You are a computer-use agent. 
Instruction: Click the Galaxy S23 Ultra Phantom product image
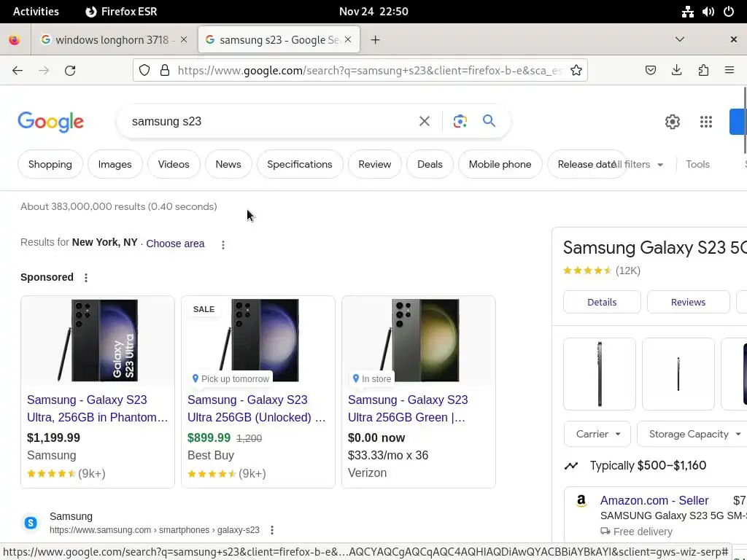click(98, 341)
